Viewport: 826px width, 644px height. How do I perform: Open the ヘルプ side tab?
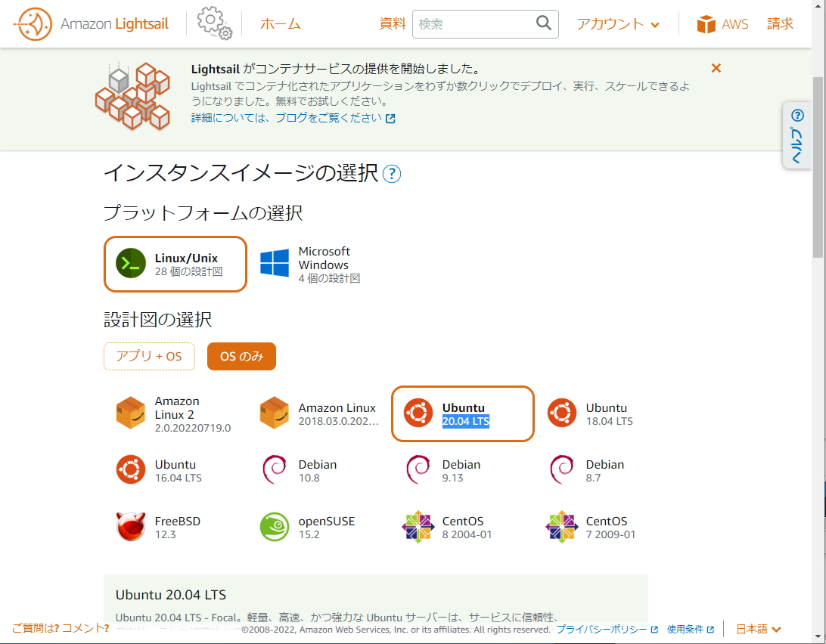pos(796,135)
